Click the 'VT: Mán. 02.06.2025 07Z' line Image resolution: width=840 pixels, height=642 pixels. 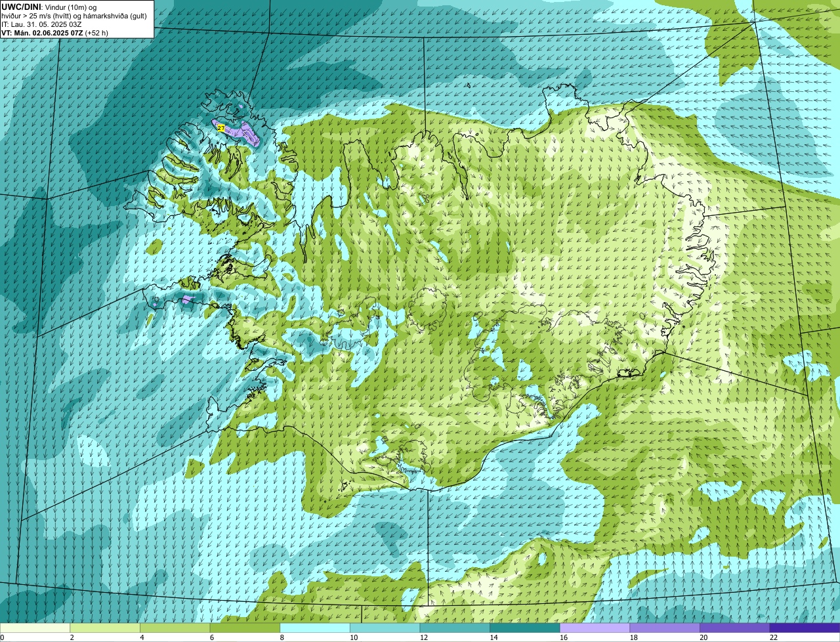[x=55, y=32]
